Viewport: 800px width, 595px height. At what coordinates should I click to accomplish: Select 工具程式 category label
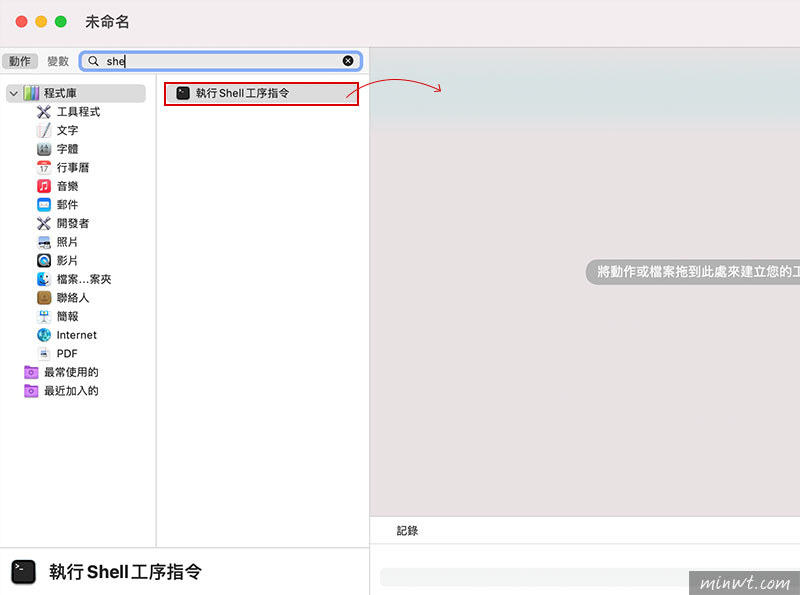[79, 112]
